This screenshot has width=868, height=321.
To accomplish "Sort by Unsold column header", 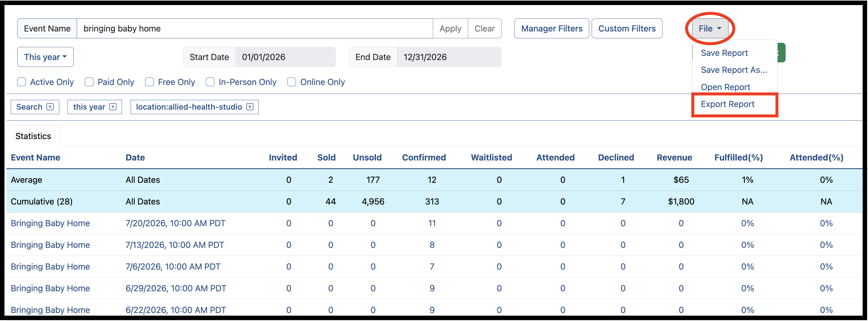I will coord(367,157).
